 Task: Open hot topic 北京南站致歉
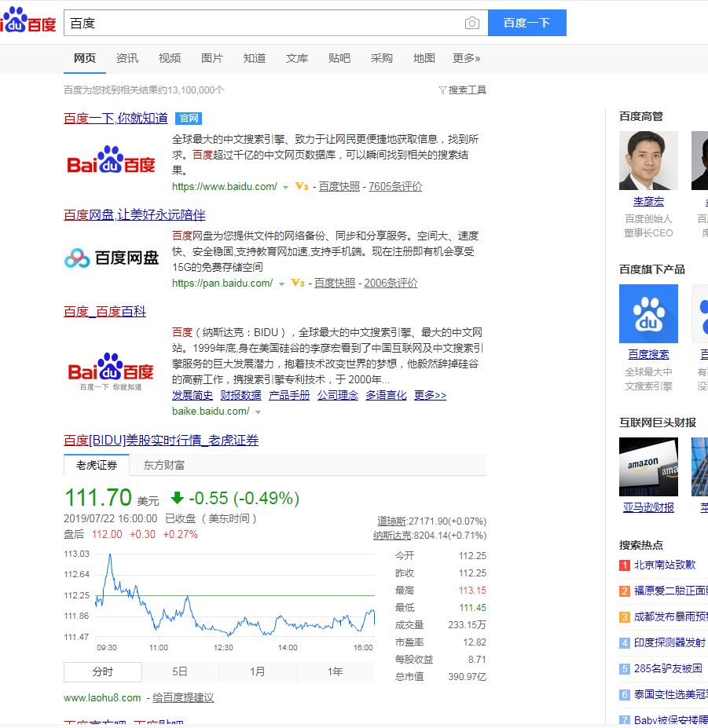[x=665, y=565]
